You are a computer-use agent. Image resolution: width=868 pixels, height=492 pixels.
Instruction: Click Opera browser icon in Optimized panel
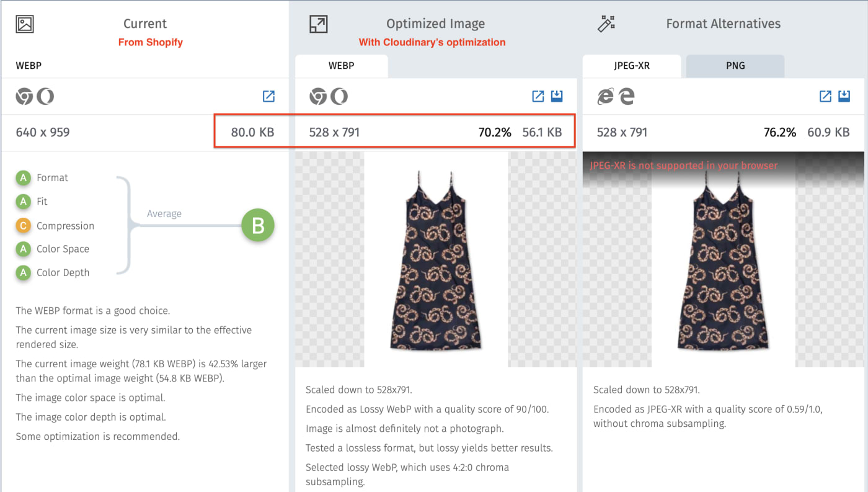[339, 96]
